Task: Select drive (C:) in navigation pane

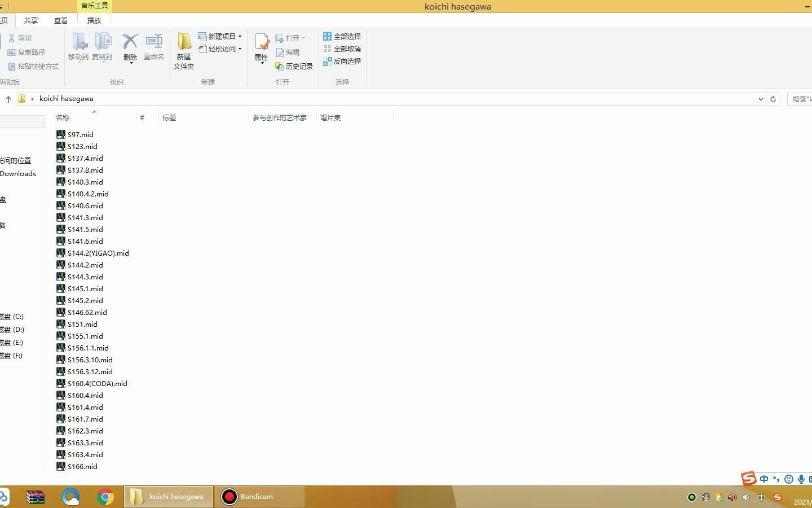Action: pos(12,317)
